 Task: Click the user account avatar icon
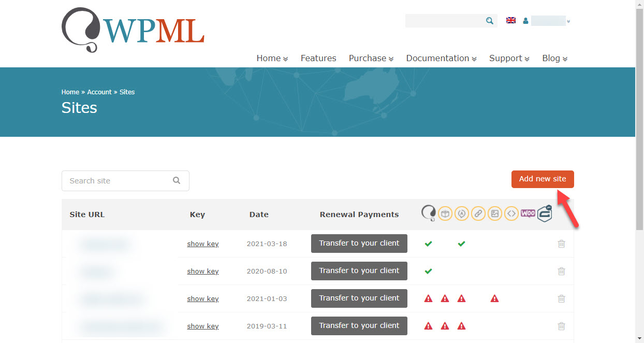tap(525, 21)
